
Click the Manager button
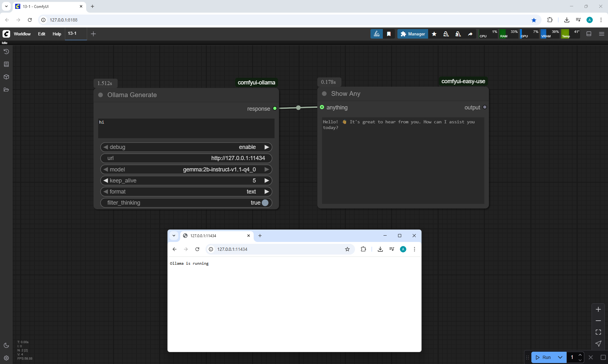pyautogui.click(x=413, y=34)
